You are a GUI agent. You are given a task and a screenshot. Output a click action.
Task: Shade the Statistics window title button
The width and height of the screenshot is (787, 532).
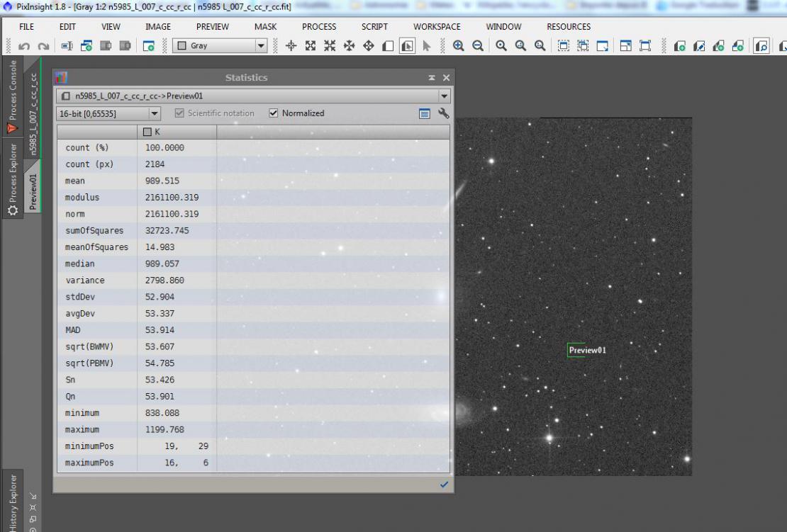[x=432, y=78]
